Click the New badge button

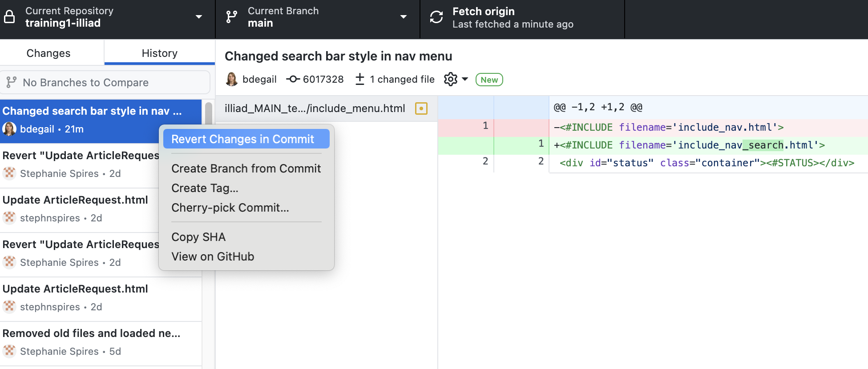pyautogui.click(x=489, y=80)
